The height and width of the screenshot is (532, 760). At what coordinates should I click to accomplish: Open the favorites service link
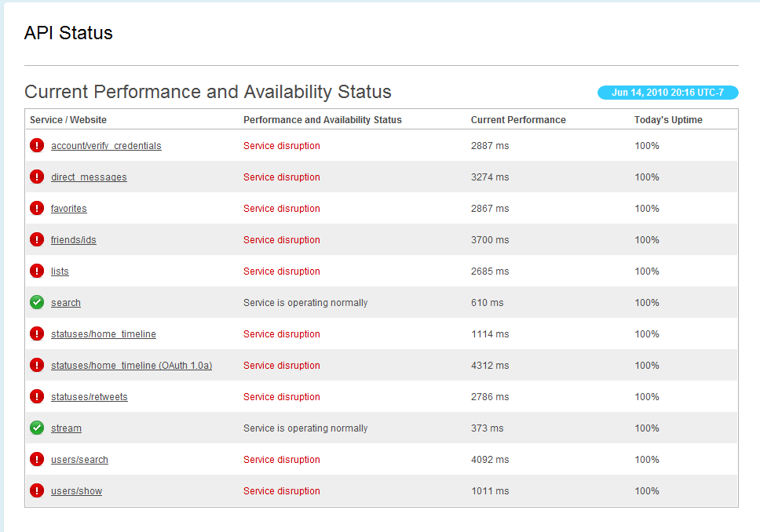[x=69, y=209]
